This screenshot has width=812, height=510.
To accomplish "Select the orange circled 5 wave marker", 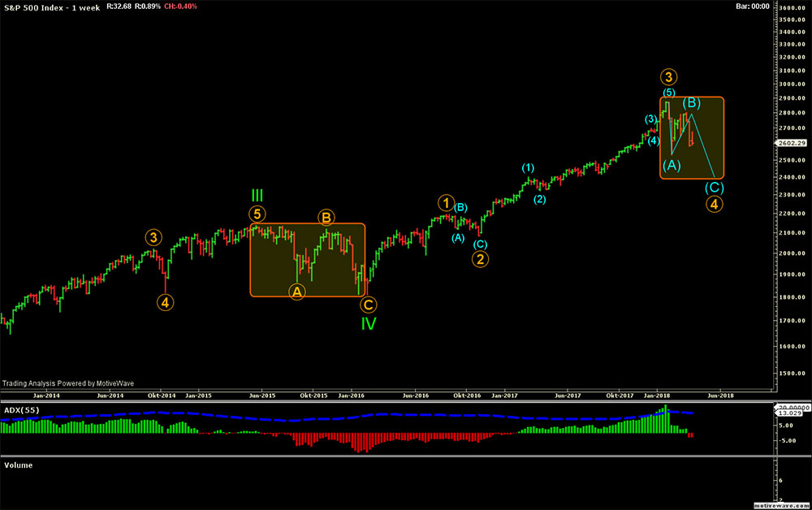I will coord(257,215).
